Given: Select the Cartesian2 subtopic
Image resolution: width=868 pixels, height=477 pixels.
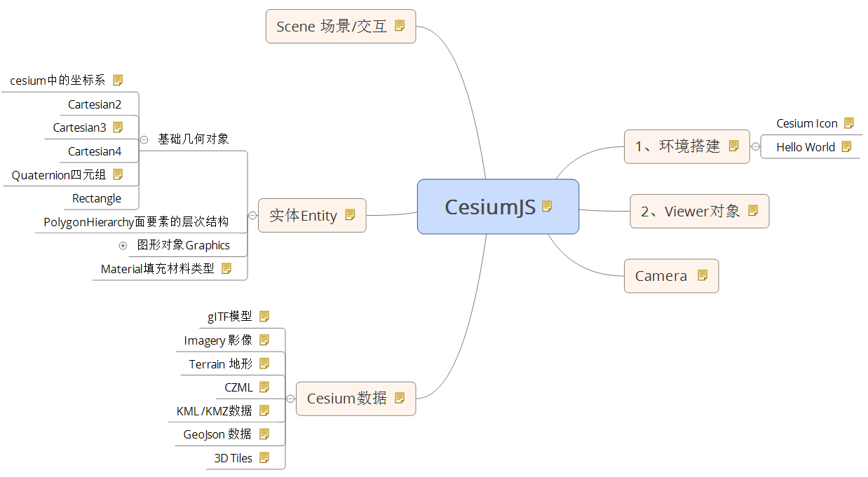Looking at the screenshot, I should 95,104.
